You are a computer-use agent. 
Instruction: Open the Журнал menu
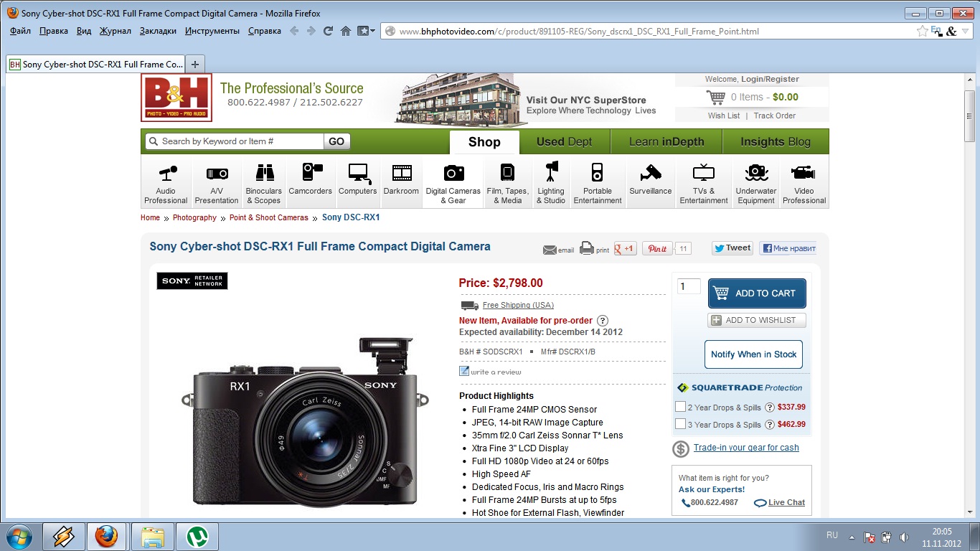(116, 31)
